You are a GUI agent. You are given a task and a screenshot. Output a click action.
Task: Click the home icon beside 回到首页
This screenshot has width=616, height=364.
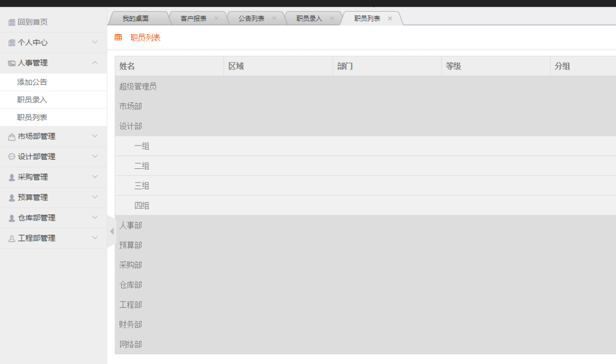[x=11, y=22]
